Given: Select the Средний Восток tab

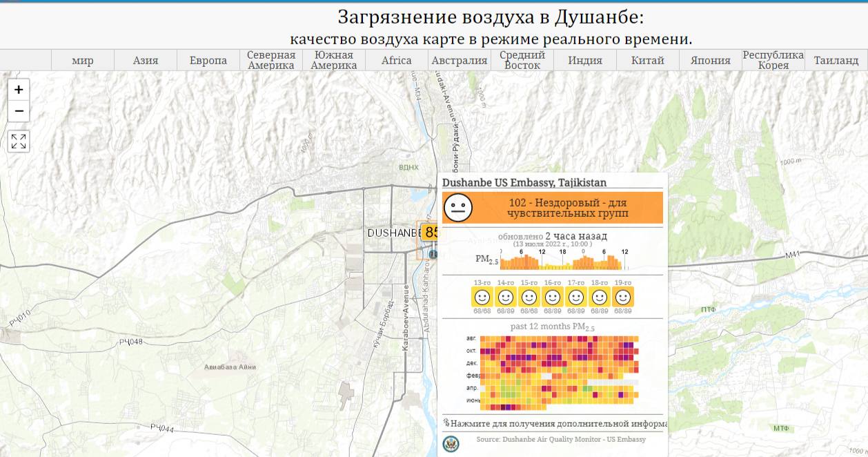Looking at the screenshot, I should (522, 60).
